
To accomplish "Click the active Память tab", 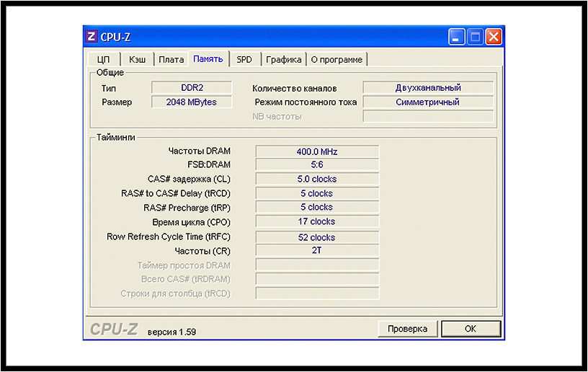I will click(x=208, y=59).
